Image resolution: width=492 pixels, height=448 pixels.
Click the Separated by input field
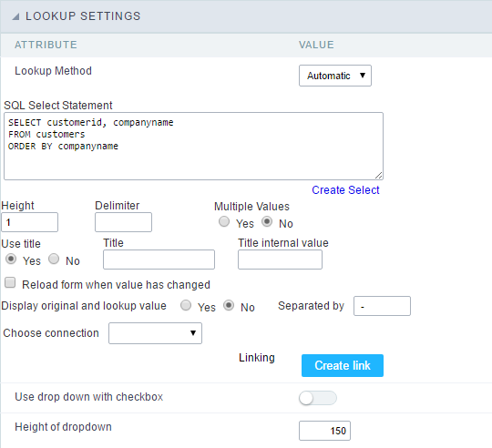pos(382,306)
